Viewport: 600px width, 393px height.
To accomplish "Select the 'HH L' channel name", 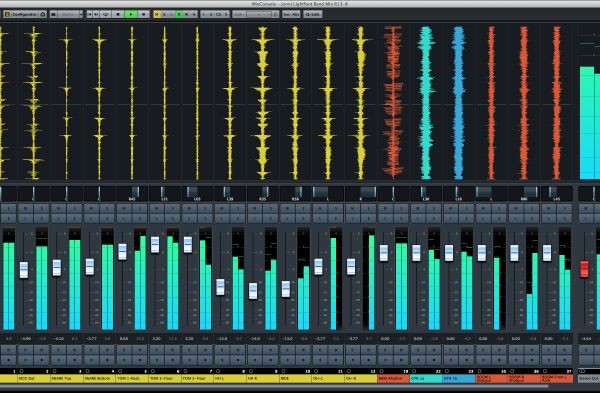I will coord(230,378).
